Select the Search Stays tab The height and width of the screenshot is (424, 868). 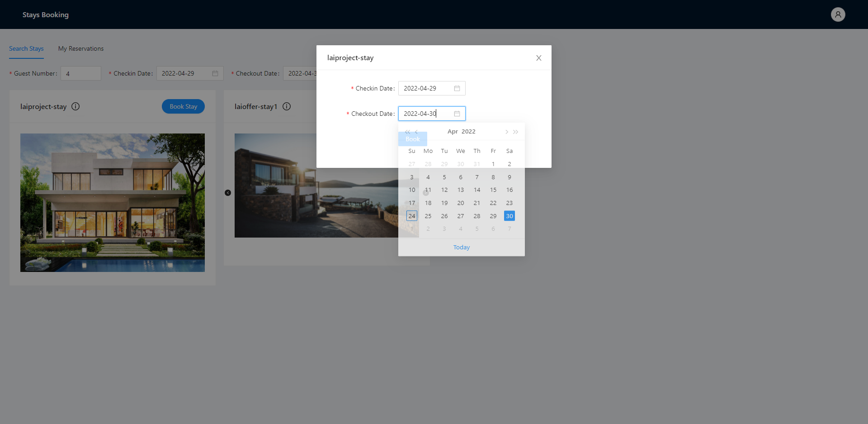click(x=26, y=48)
